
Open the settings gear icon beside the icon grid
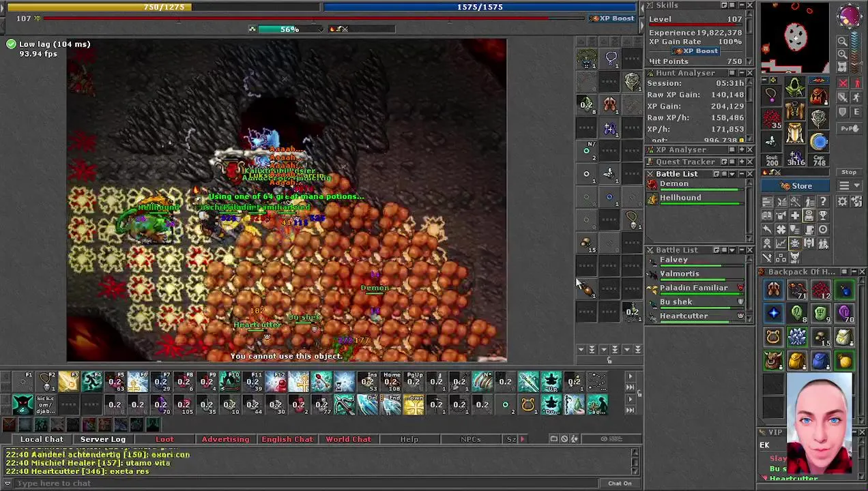coord(842,201)
